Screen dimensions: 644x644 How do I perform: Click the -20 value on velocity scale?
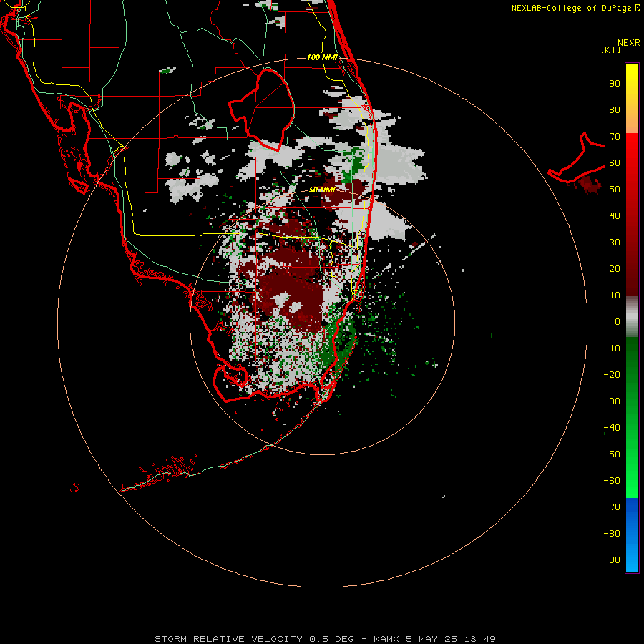click(612, 375)
